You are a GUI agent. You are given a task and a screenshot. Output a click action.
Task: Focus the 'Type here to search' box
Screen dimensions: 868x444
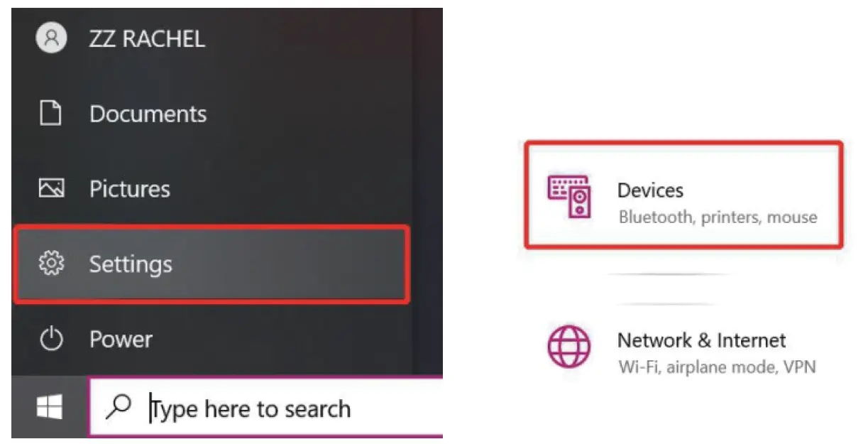pos(266,407)
